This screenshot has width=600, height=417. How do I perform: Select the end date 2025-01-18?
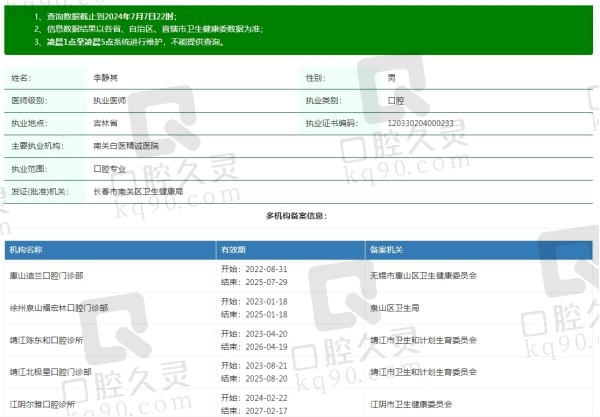(x=266, y=314)
